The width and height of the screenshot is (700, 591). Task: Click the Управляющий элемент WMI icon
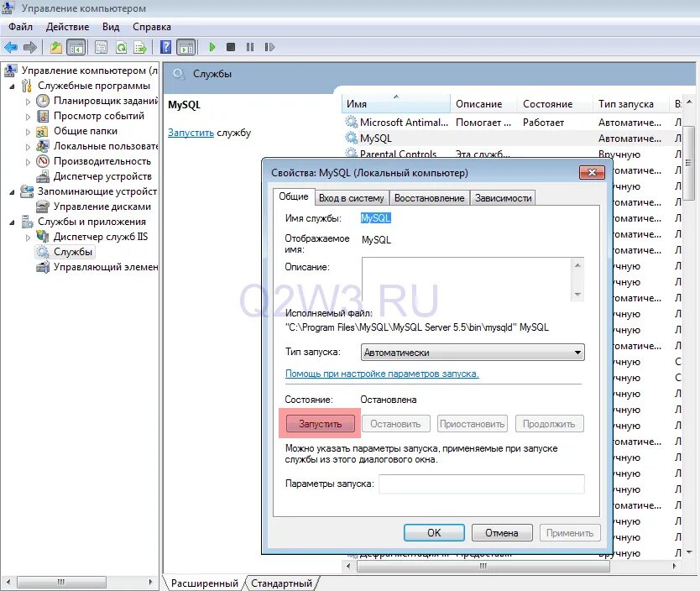[x=43, y=267]
